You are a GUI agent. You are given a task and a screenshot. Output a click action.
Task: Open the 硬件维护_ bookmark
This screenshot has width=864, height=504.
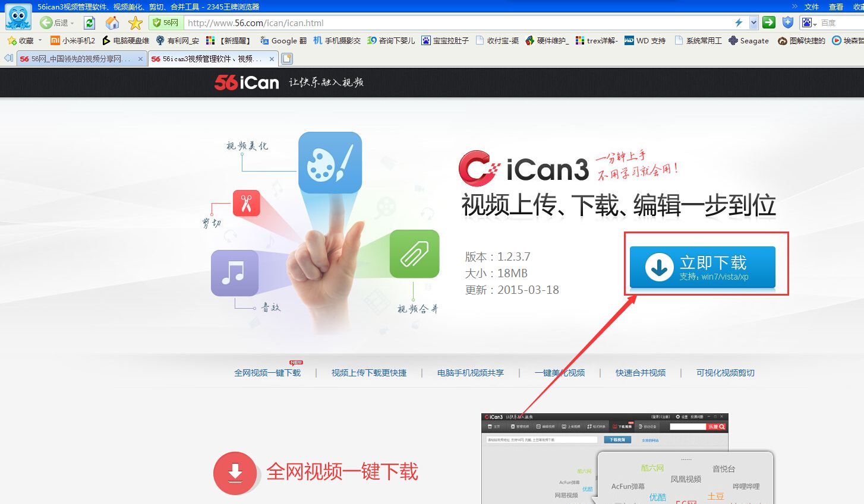pyautogui.click(x=547, y=40)
